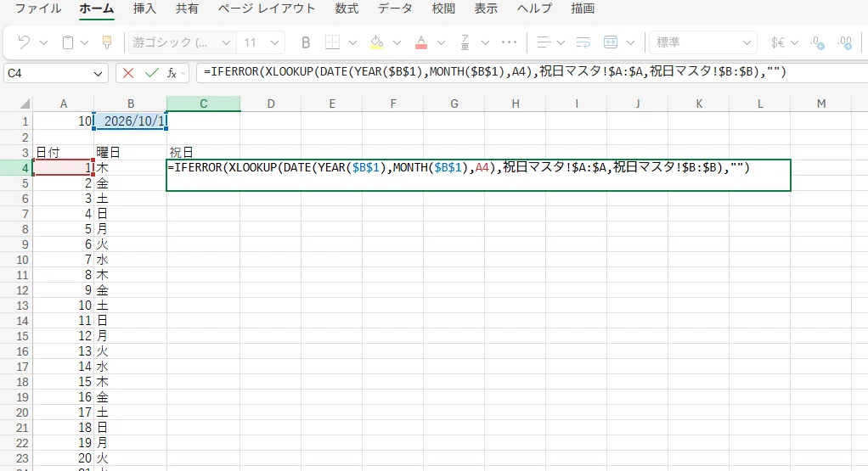This screenshot has width=868, height=471.
Task: Click the currency format icon
Action: pos(778,42)
